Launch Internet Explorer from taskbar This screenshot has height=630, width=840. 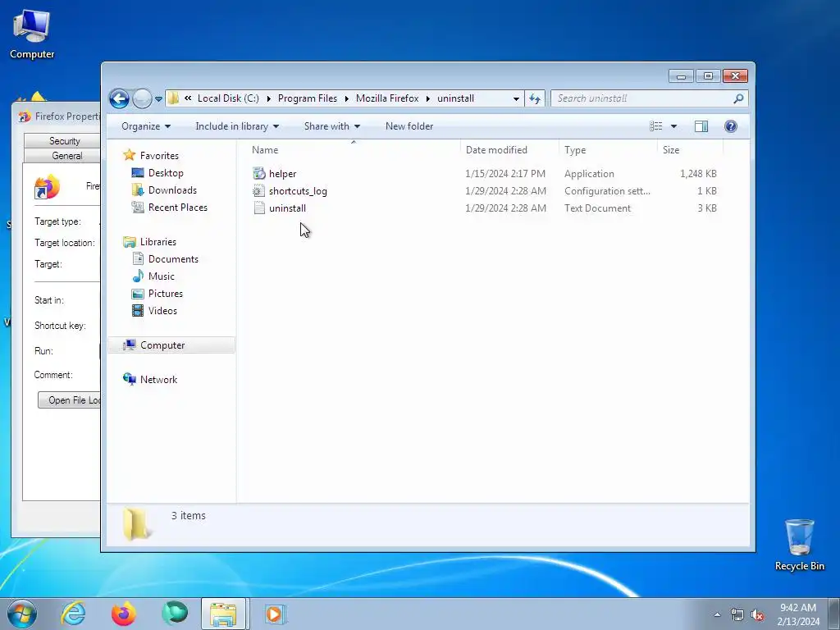coord(73,614)
